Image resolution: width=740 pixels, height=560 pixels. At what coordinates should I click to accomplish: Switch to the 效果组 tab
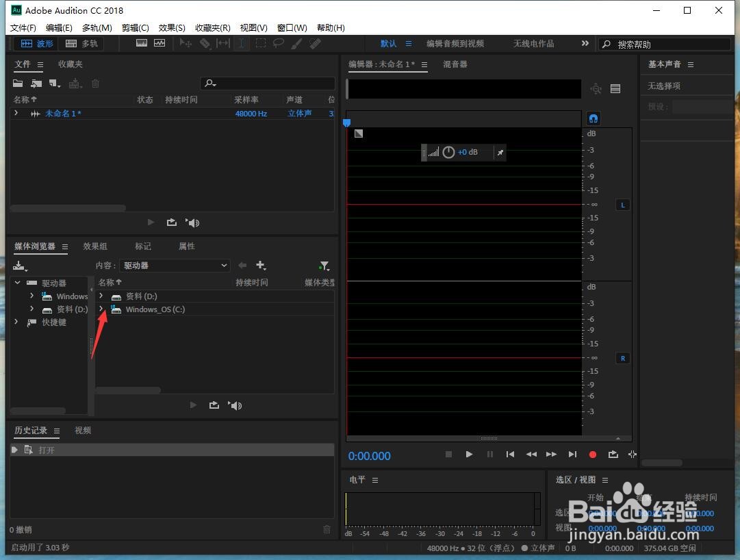(95, 246)
